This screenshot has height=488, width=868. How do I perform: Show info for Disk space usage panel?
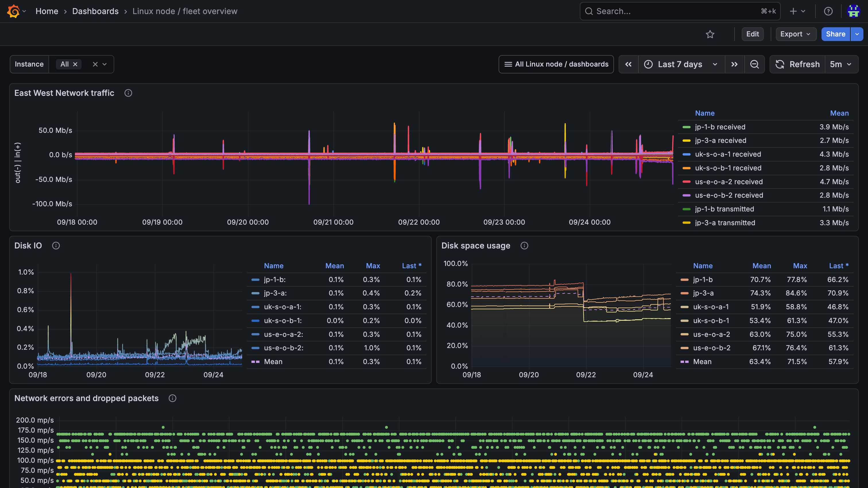point(524,246)
